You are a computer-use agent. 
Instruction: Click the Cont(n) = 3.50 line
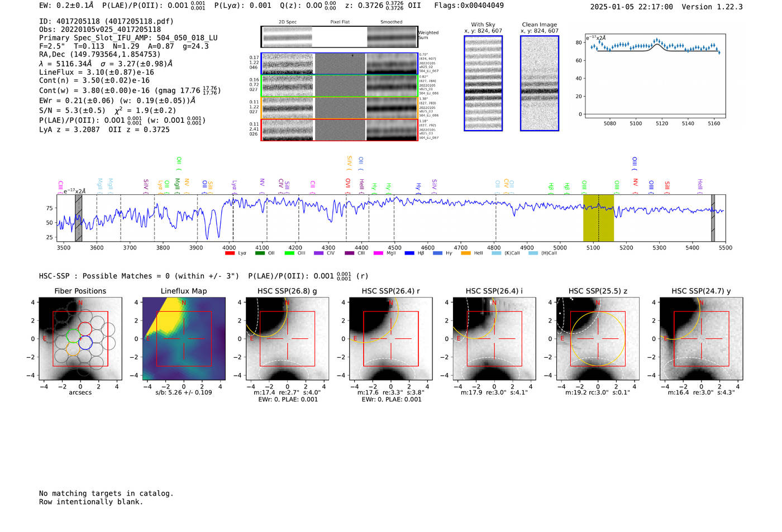tap(94, 80)
